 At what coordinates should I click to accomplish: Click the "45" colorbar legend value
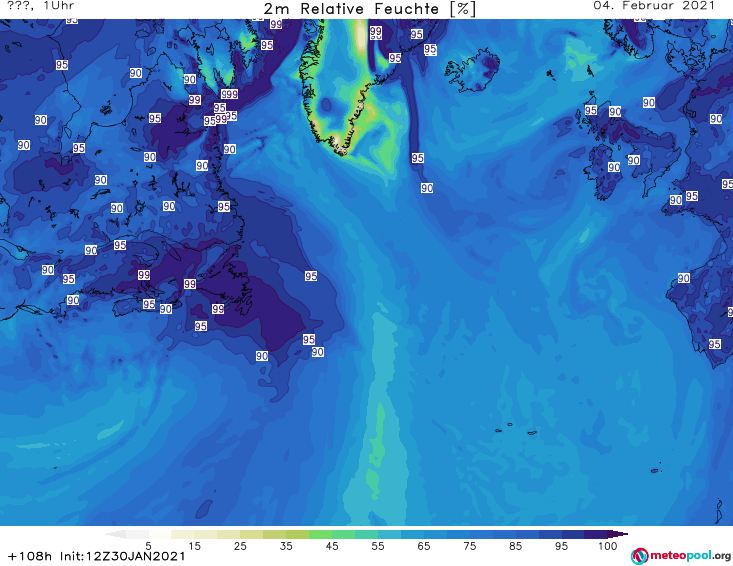coord(332,545)
